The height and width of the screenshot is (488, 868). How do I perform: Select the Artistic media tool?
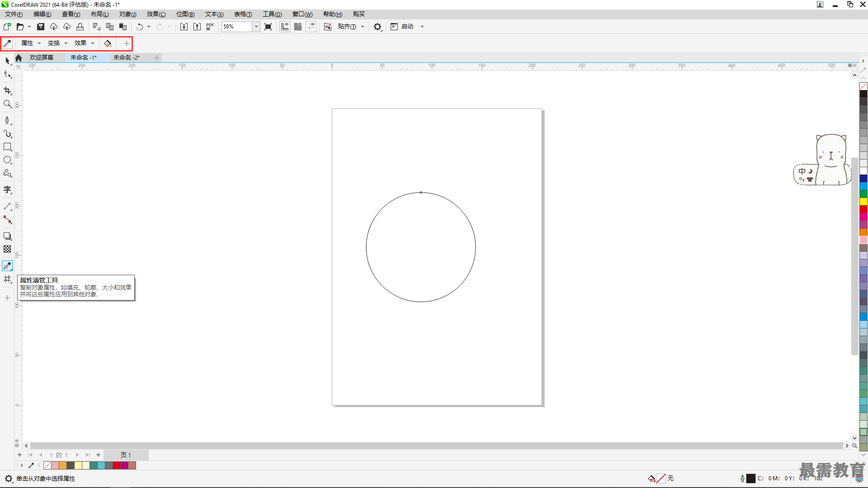pos(7,133)
